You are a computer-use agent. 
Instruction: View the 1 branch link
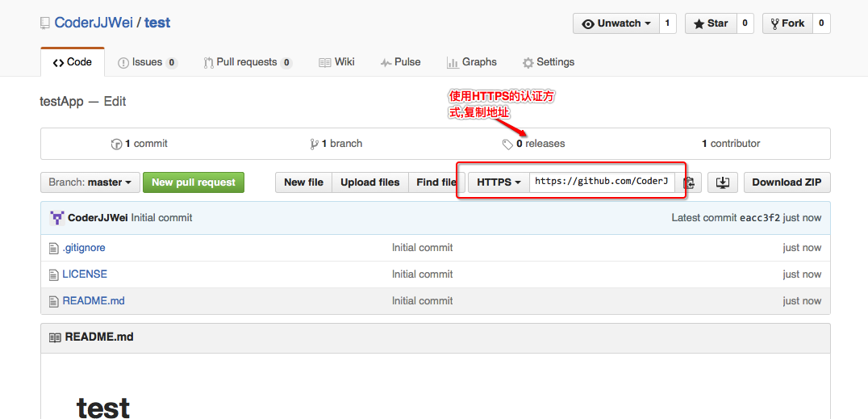336,144
